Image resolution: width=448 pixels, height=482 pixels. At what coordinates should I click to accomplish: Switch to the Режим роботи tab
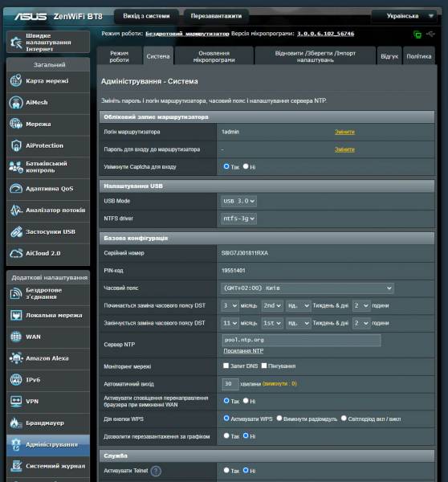click(x=119, y=56)
